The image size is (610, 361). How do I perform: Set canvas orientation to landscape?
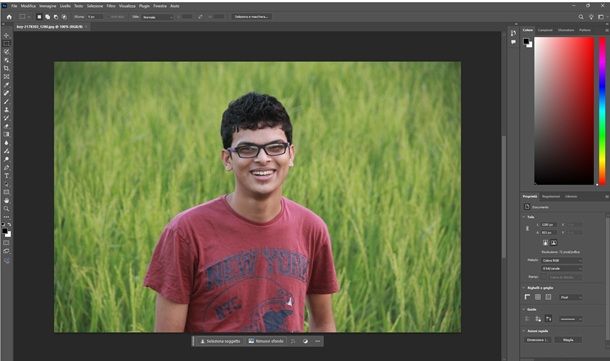(554, 243)
